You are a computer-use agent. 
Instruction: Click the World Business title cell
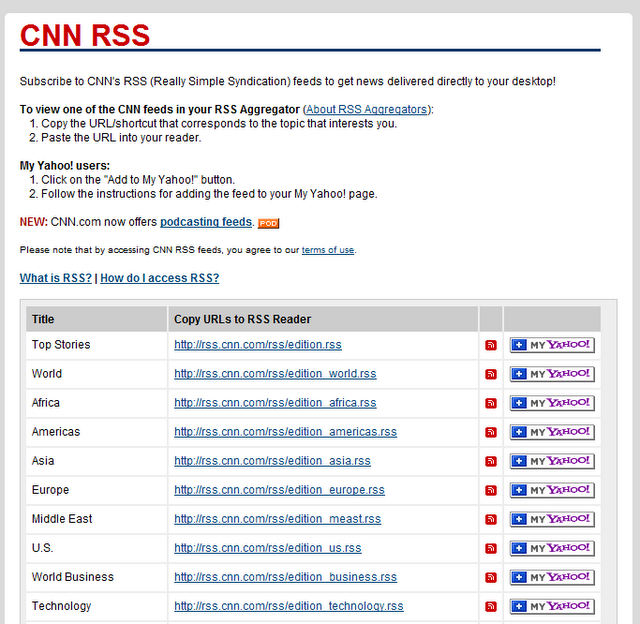[96, 577]
